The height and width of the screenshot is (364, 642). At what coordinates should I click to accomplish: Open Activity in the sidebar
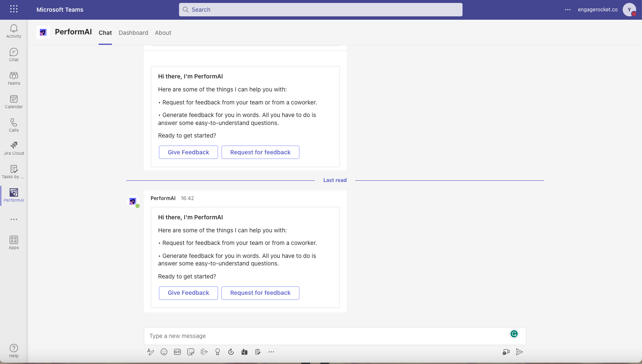pyautogui.click(x=14, y=31)
